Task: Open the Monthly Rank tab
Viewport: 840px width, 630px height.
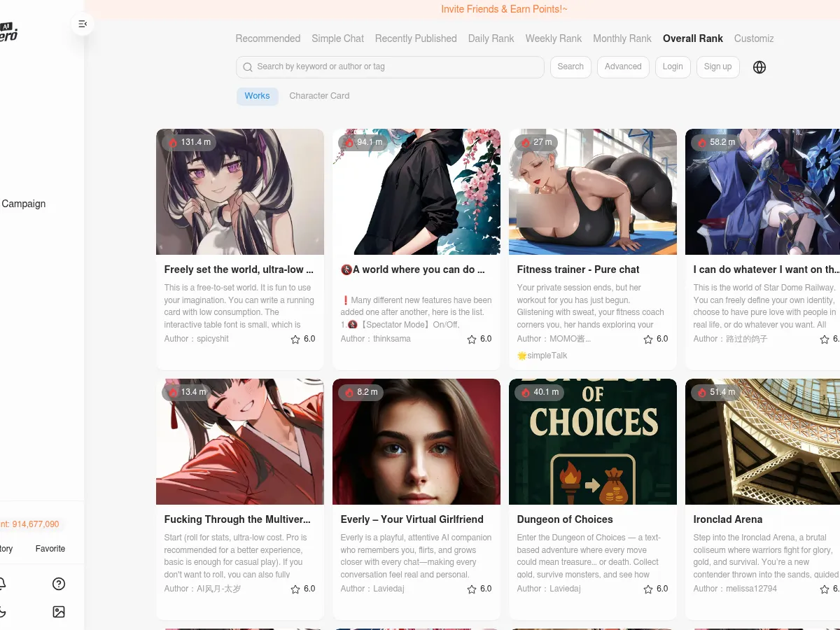Action: pyautogui.click(x=622, y=38)
